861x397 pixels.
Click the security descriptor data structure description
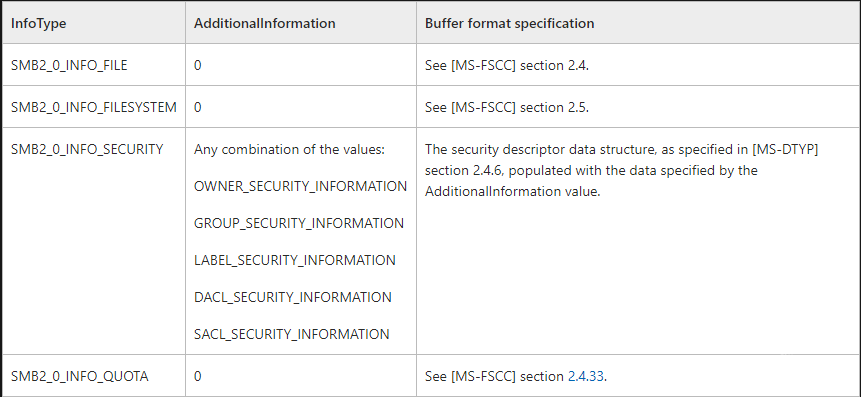click(622, 170)
